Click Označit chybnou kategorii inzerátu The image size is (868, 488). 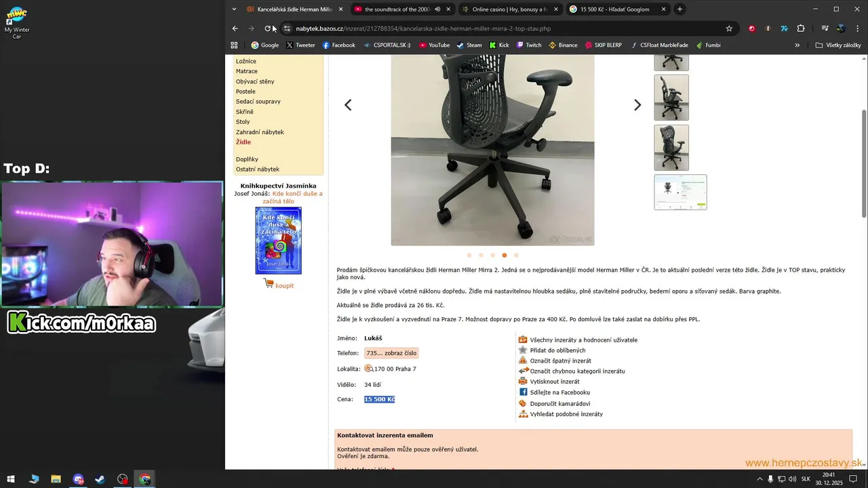[578, 371]
